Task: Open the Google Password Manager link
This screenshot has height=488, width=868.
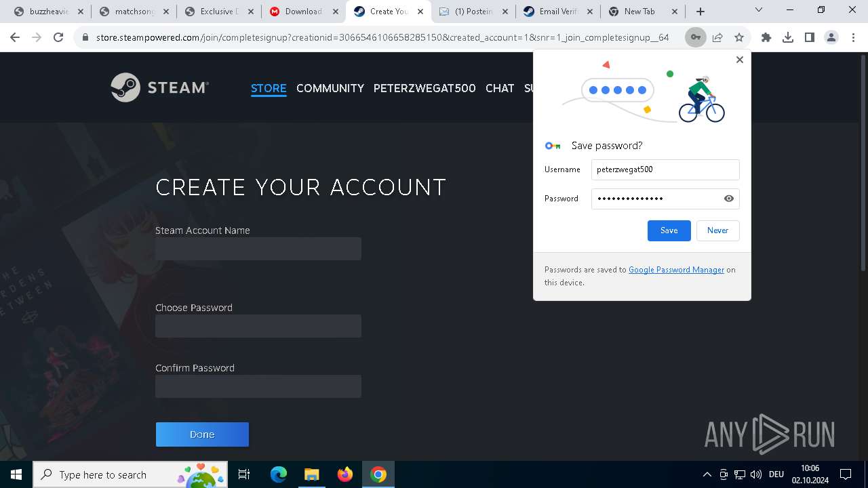Action: click(x=676, y=270)
